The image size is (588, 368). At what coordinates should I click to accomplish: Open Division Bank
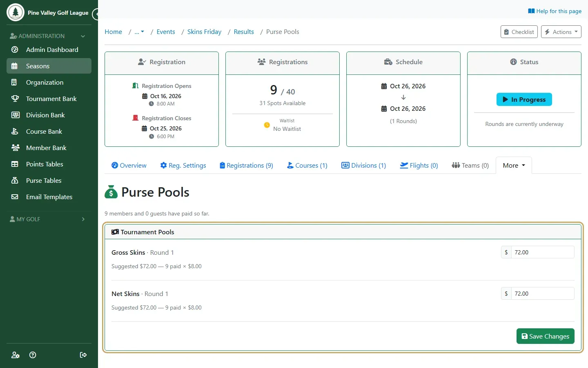click(x=49, y=115)
